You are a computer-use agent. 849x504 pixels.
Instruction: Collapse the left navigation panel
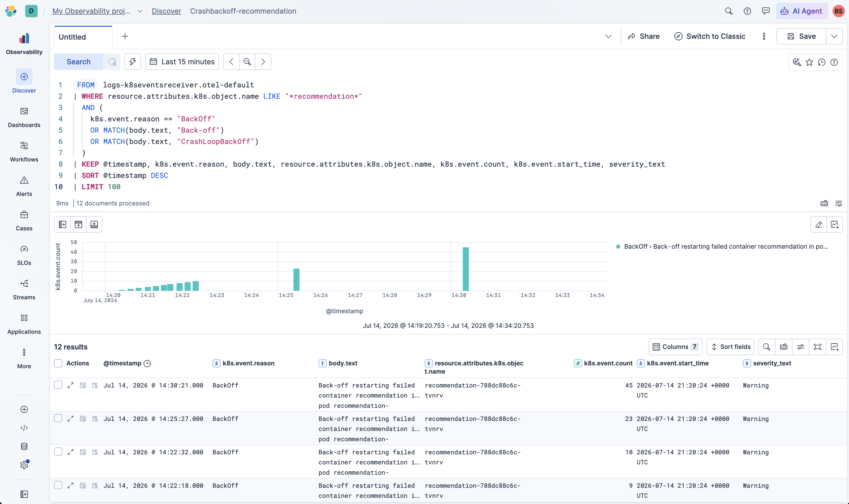coord(24,494)
